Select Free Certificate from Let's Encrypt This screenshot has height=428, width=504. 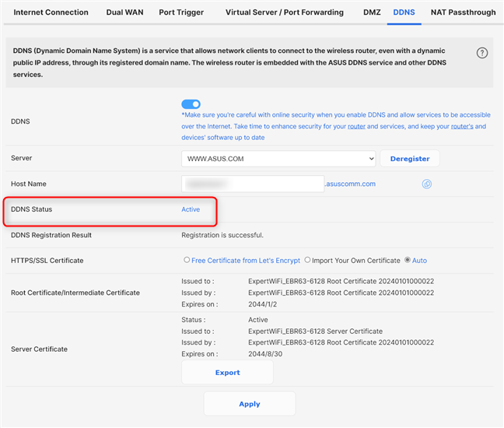pos(187,261)
